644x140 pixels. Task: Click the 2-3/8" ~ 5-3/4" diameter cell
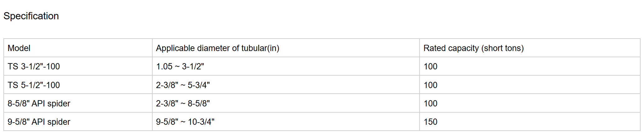[x=183, y=85]
